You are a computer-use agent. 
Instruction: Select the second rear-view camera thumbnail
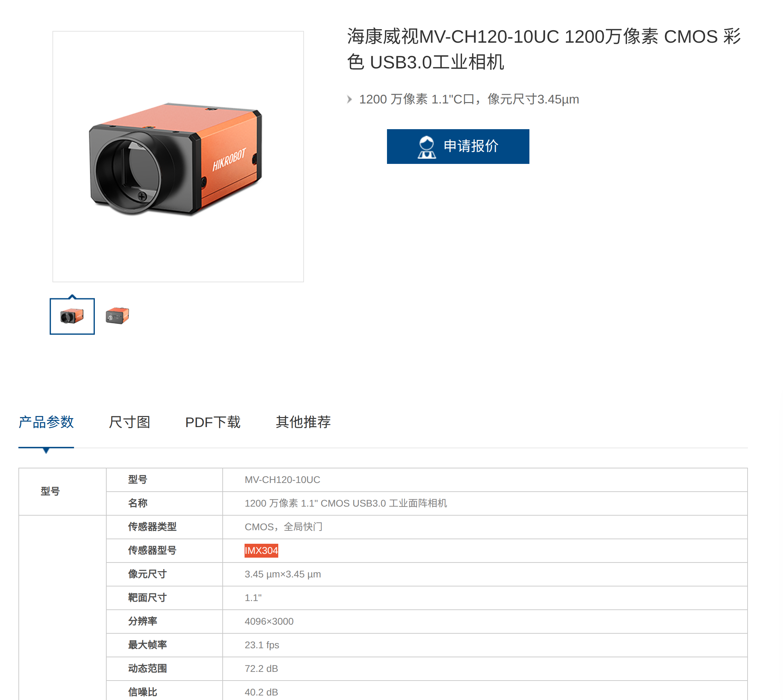[117, 316]
